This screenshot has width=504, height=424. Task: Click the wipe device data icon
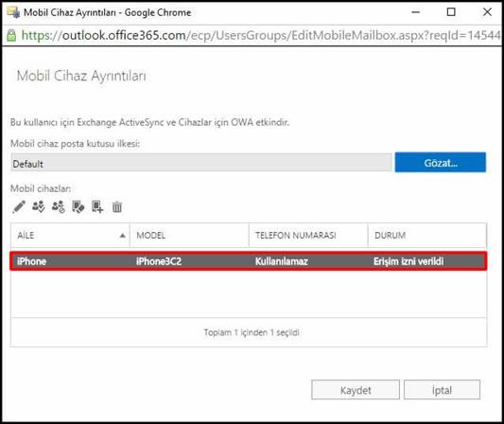78,206
